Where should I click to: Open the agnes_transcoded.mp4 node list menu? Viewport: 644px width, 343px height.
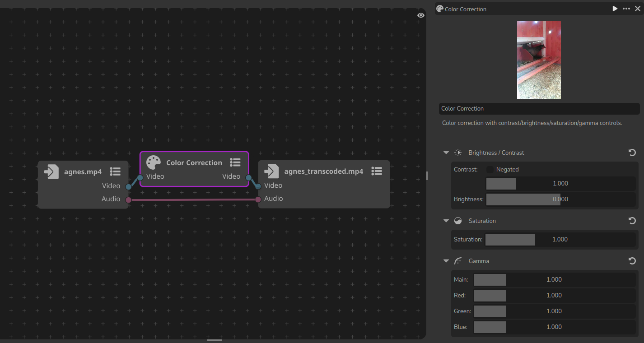pyautogui.click(x=377, y=171)
